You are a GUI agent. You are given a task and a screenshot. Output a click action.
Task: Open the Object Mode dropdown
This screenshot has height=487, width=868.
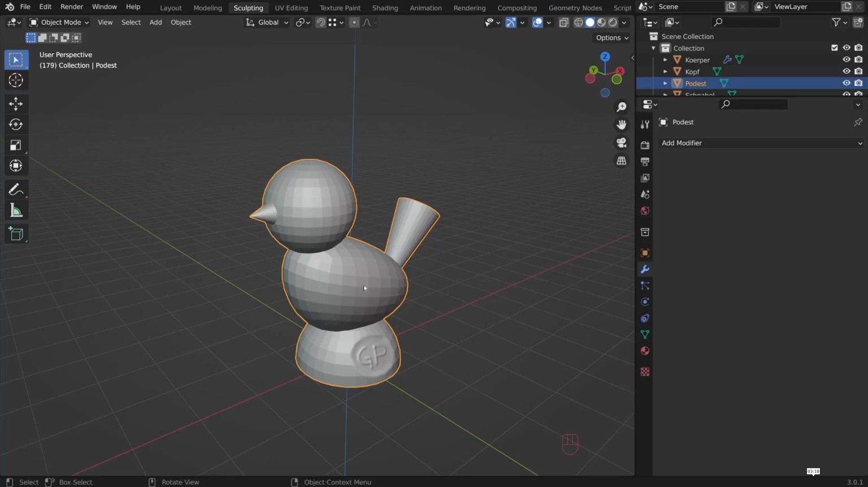tap(59, 23)
